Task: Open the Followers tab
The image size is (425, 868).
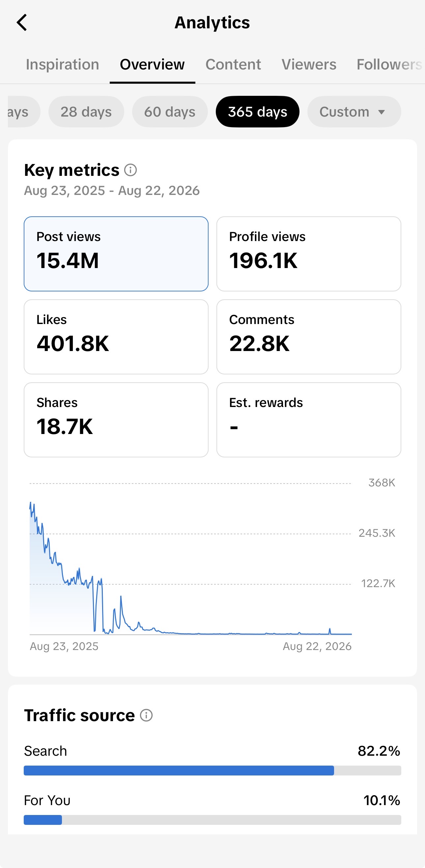Action: click(x=389, y=64)
